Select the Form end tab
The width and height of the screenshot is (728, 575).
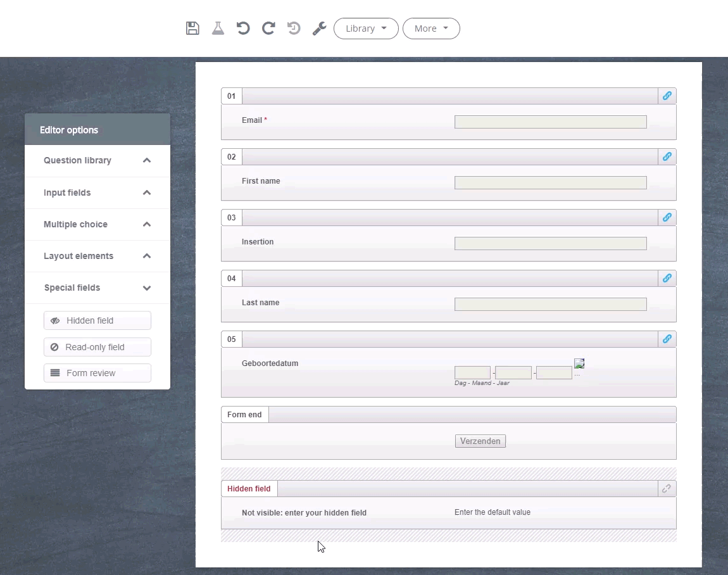coord(245,415)
